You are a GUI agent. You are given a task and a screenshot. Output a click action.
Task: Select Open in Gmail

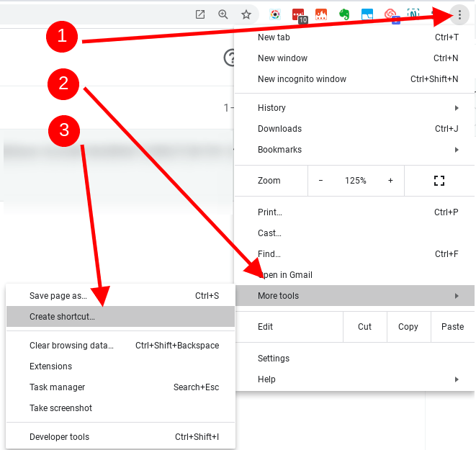pos(354,275)
